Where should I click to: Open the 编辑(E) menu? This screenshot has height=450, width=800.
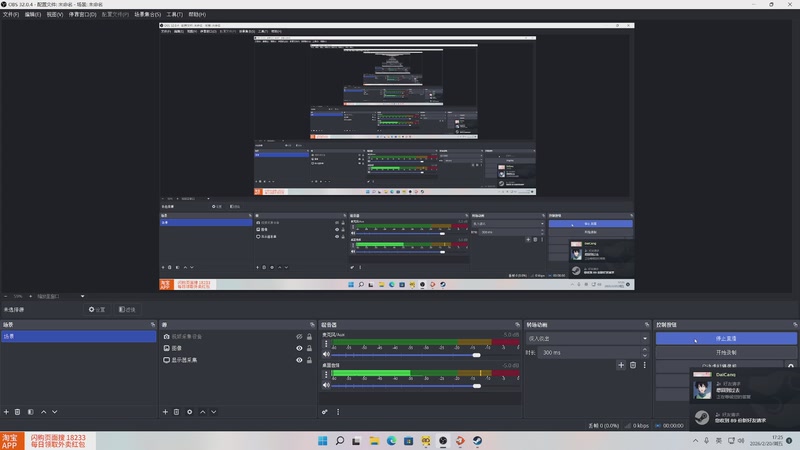pyautogui.click(x=33, y=14)
